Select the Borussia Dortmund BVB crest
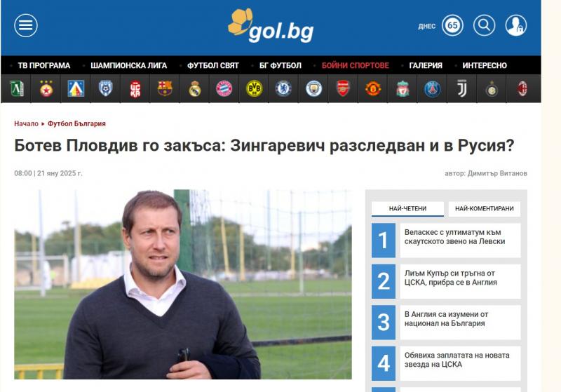561x392 pixels. (254, 88)
